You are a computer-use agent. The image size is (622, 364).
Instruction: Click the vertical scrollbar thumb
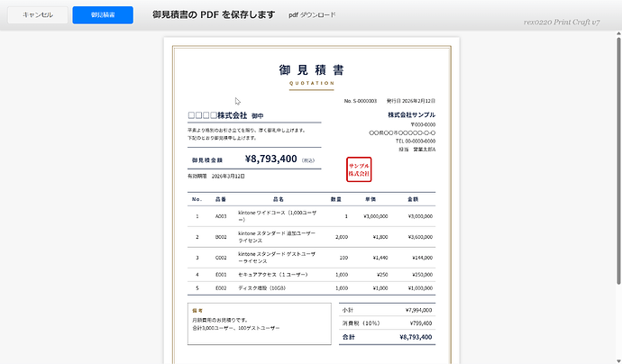[x=618, y=160]
